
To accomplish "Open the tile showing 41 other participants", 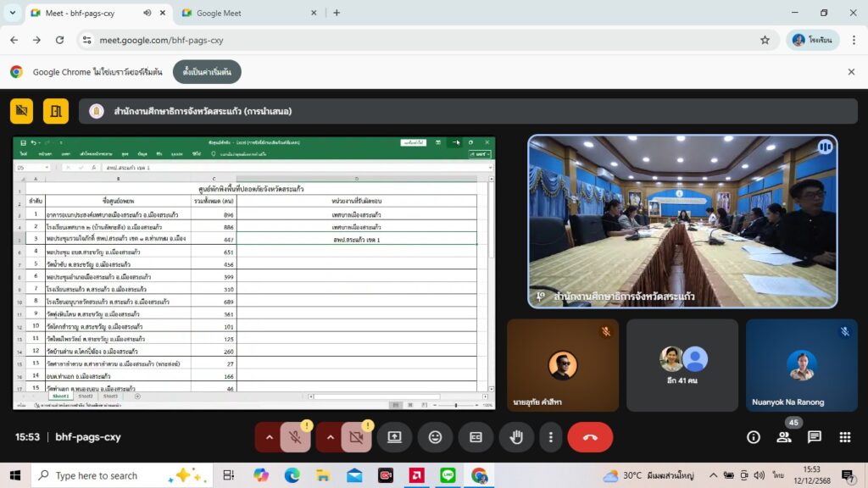I will (x=682, y=365).
